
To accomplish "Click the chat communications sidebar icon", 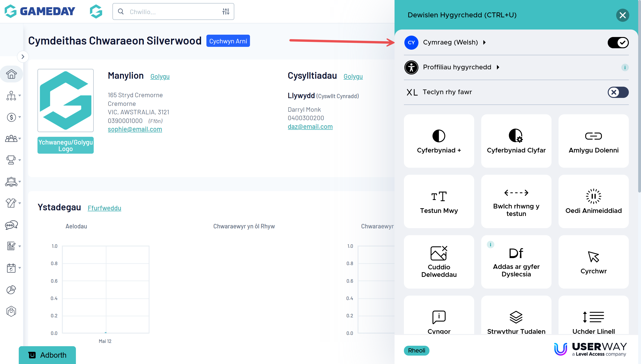I will (x=11, y=225).
